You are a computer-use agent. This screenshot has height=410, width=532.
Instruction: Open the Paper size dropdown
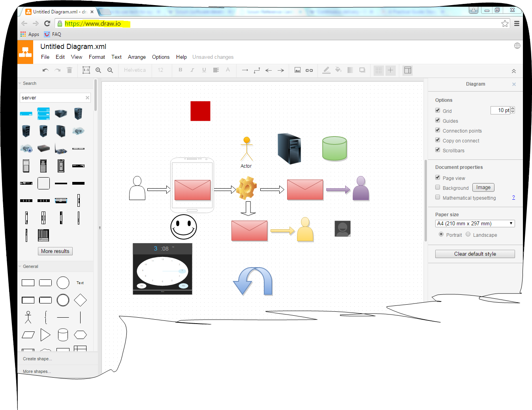tap(475, 223)
